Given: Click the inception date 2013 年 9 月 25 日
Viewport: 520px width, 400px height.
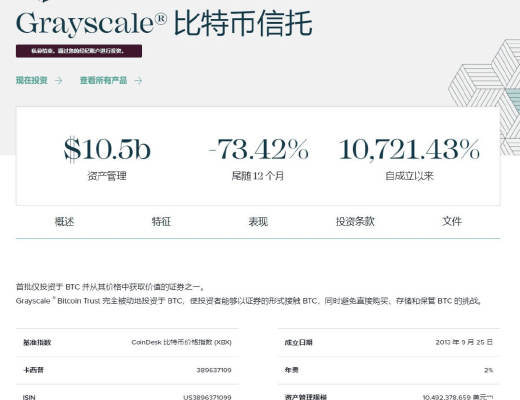Looking at the screenshot, I should [464, 342].
